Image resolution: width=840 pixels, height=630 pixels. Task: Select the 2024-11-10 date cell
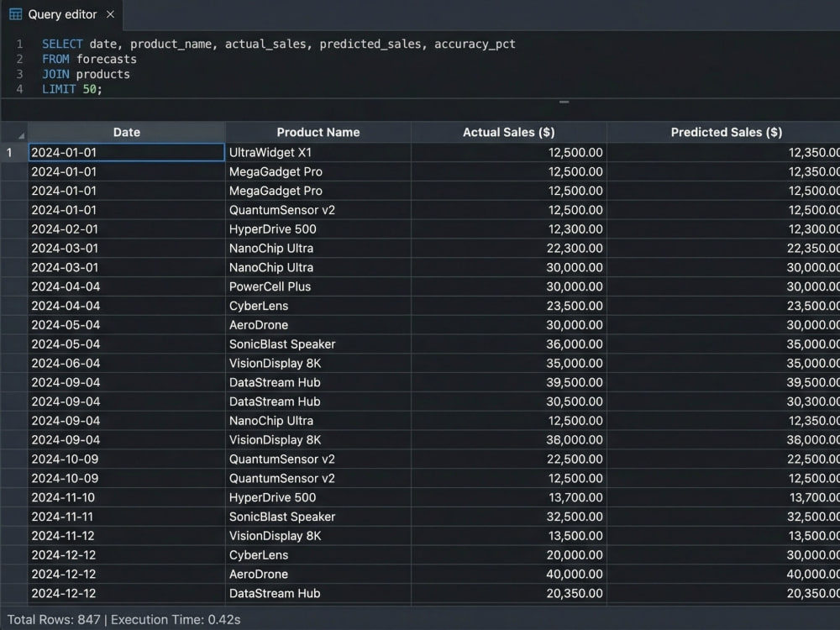127,497
